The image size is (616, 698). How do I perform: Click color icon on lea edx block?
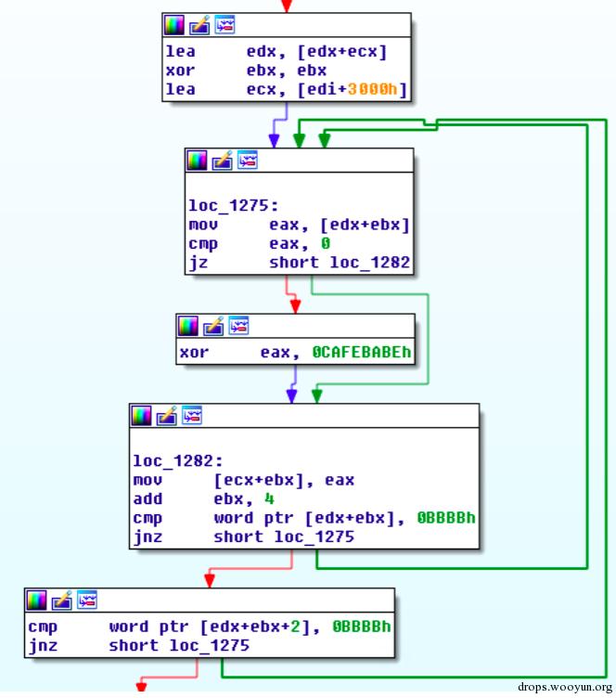[x=173, y=25]
